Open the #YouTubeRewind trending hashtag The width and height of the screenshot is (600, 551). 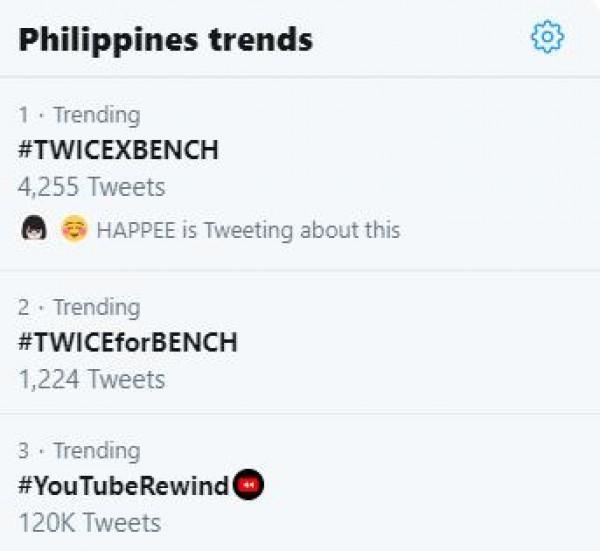click(x=124, y=486)
